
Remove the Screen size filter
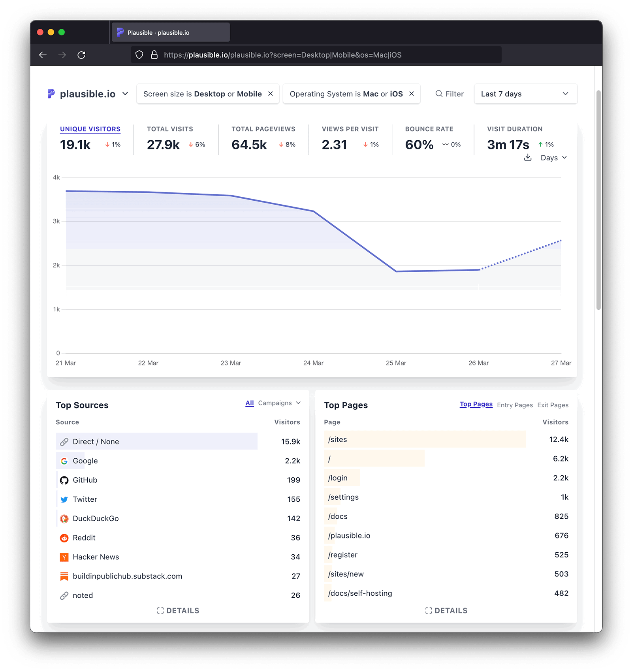(271, 94)
